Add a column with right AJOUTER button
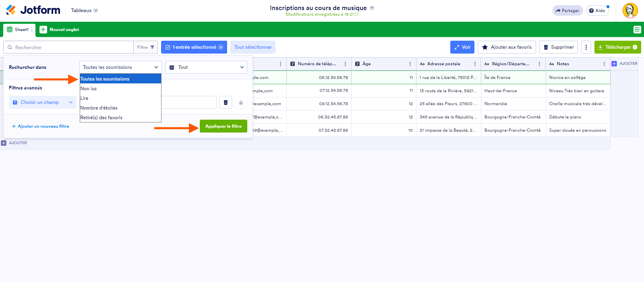 [x=625, y=64]
